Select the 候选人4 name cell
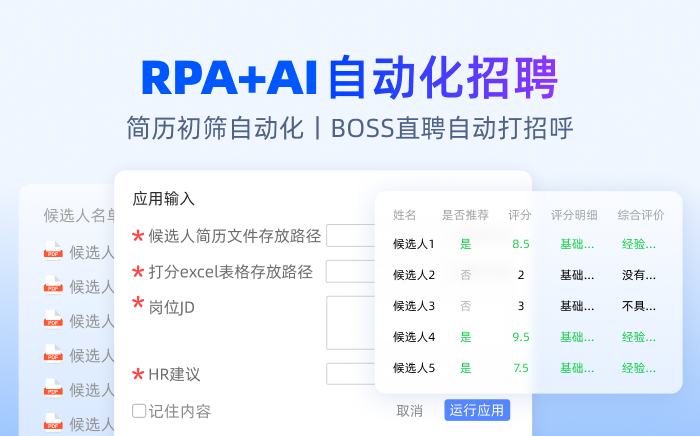 (x=414, y=337)
